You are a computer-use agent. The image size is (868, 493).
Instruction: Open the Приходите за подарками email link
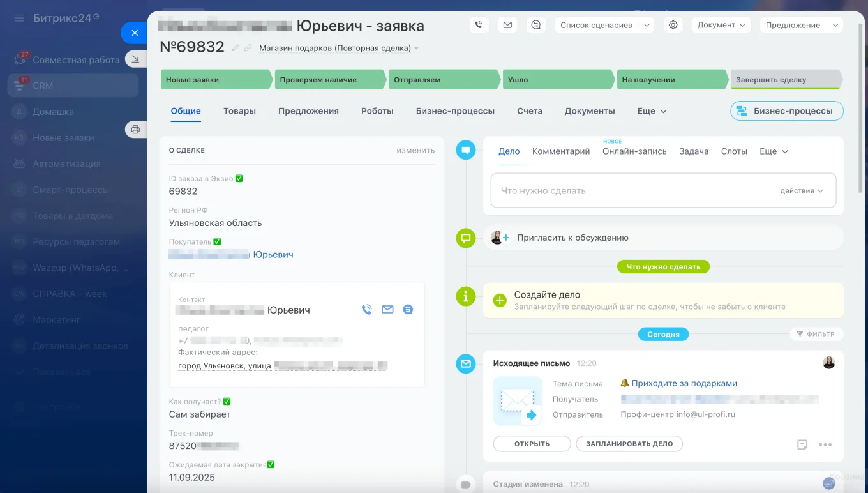point(684,384)
